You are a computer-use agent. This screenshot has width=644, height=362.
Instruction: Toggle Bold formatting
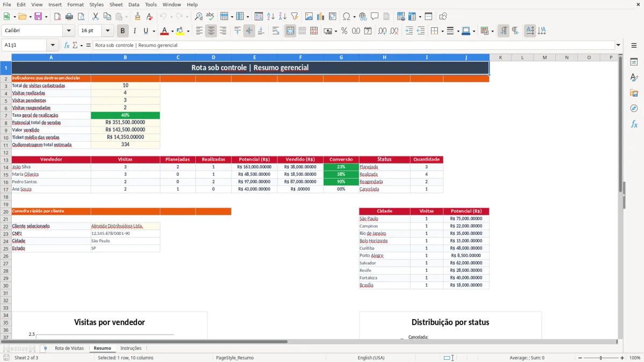123,31
